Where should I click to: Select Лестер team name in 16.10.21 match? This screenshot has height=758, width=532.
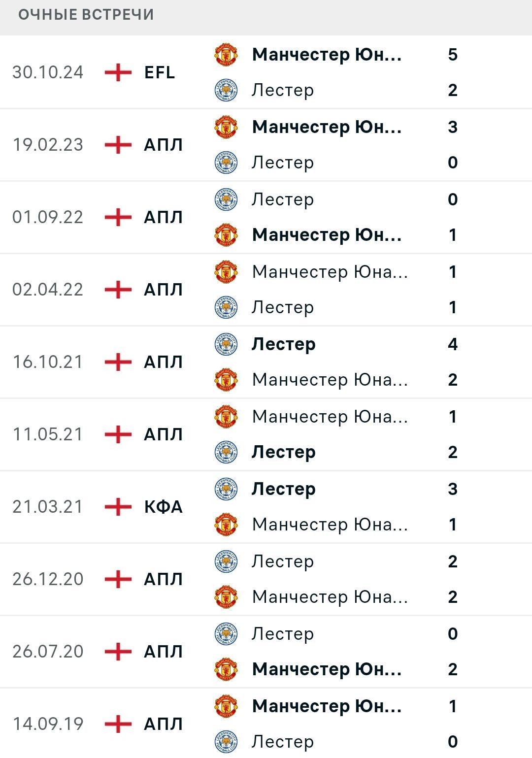pos(284,344)
